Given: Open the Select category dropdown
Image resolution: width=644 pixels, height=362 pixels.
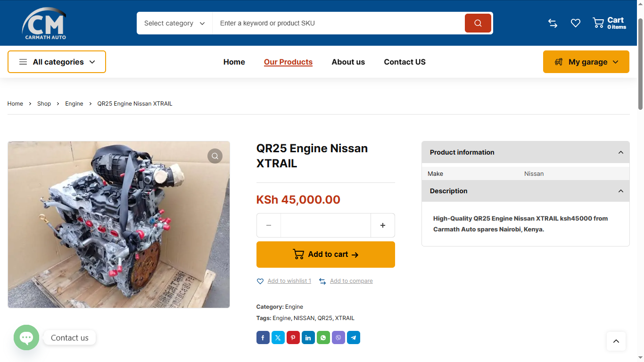Looking at the screenshot, I should point(174,23).
